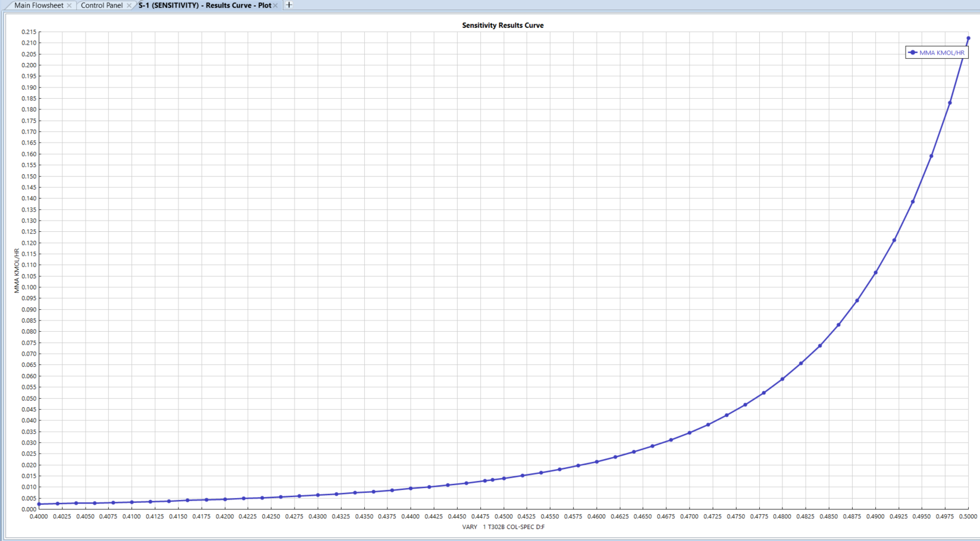Pick the curve data point at D:F 0.4300

click(318, 495)
